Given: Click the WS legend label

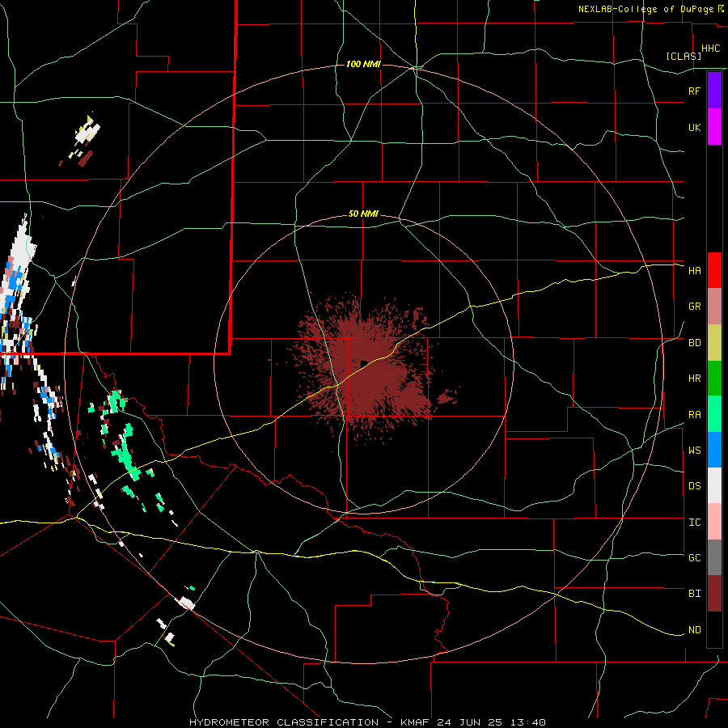Looking at the screenshot, I should click(694, 451).
